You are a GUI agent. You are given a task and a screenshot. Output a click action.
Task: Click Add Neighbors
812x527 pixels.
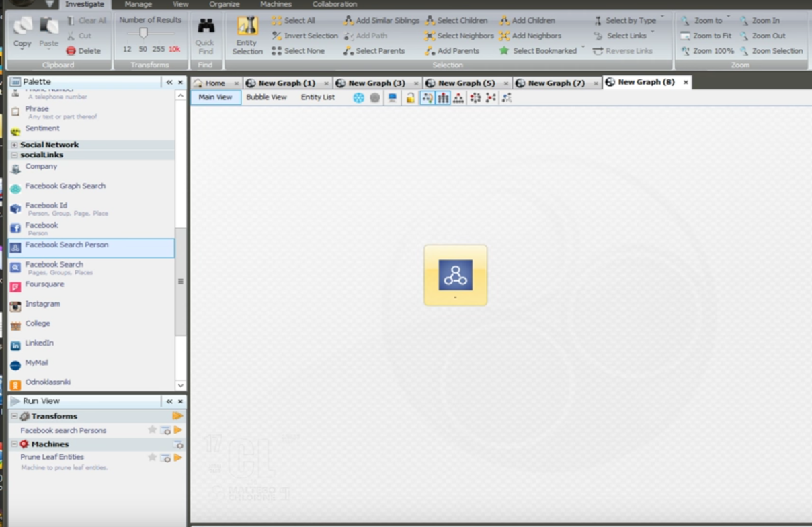click(530, 36)
